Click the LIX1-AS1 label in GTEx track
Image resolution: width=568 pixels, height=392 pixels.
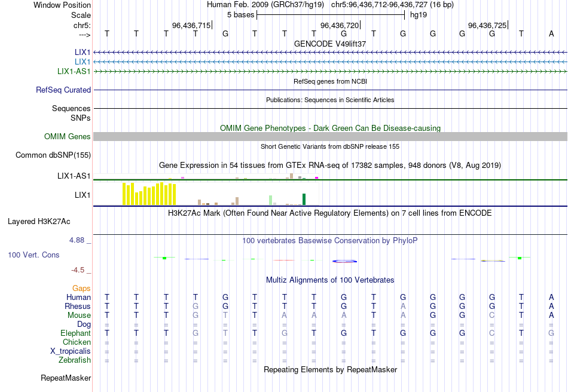click(74, 176)
